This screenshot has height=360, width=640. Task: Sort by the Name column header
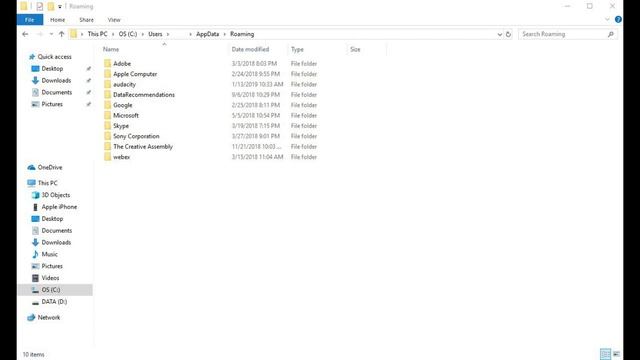click(111, 49)
